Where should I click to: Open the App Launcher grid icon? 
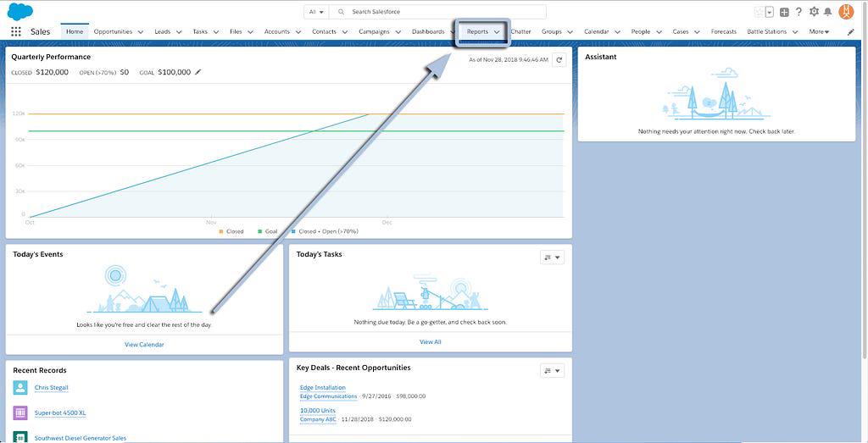(x=16, y=31)
